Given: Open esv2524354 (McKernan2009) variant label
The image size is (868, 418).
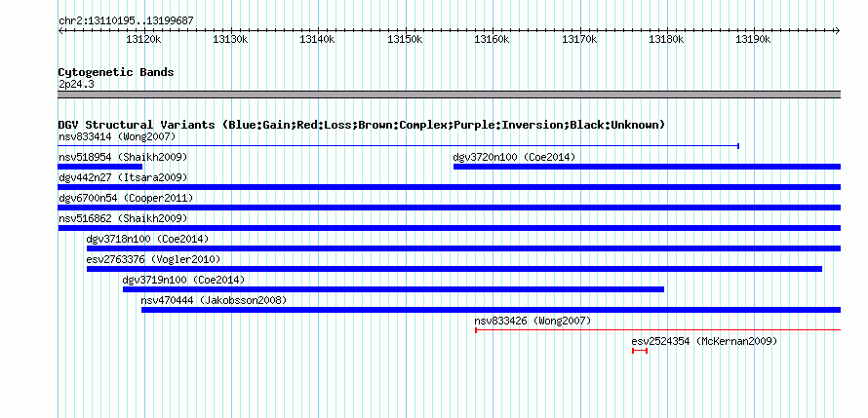Looking at the screenshot, I should pyautogui.click(x=704, y=341).
